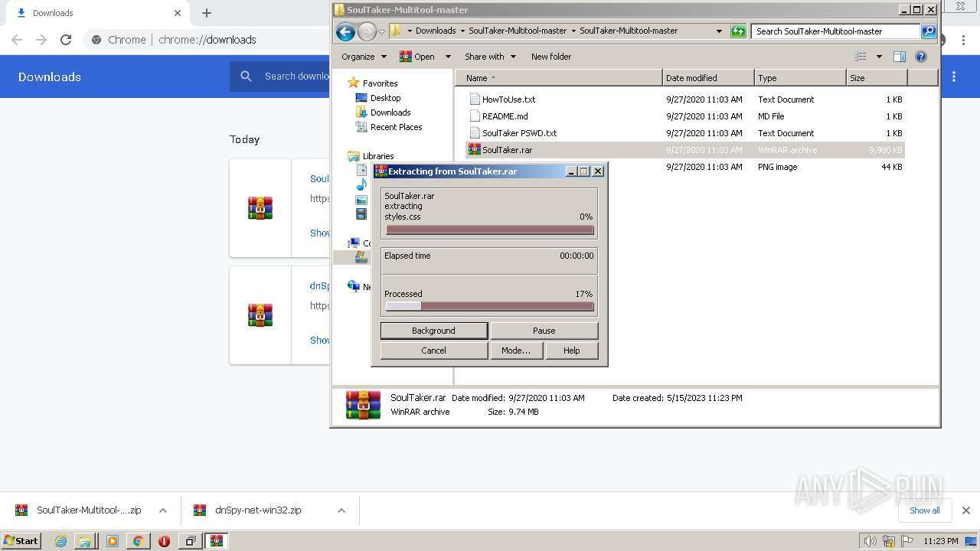Click the Processed total progress bar
This screenshot has width=980, height=551.
point(490,306)
